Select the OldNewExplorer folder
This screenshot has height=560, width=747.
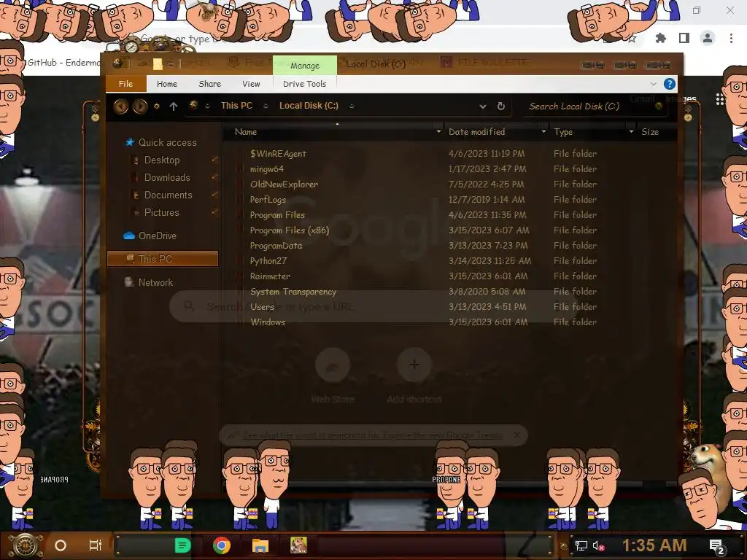[284, 184]
